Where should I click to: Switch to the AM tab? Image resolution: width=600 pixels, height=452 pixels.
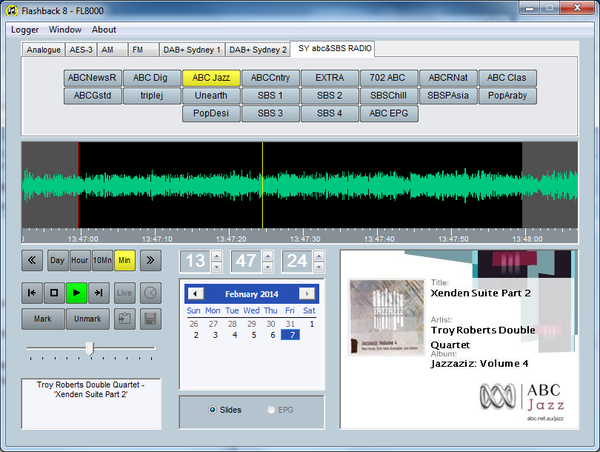[112, 50]
